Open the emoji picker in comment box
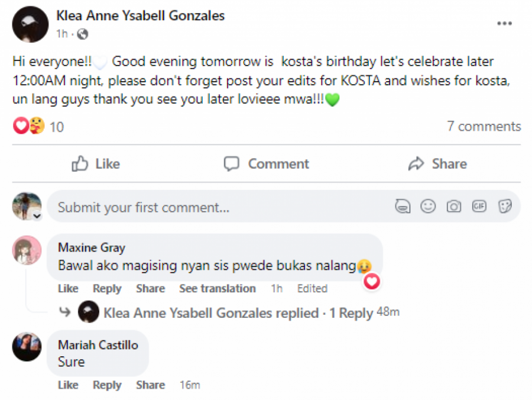Image resolution: width=532 pixels, height=400 pixels. point(428,207)
